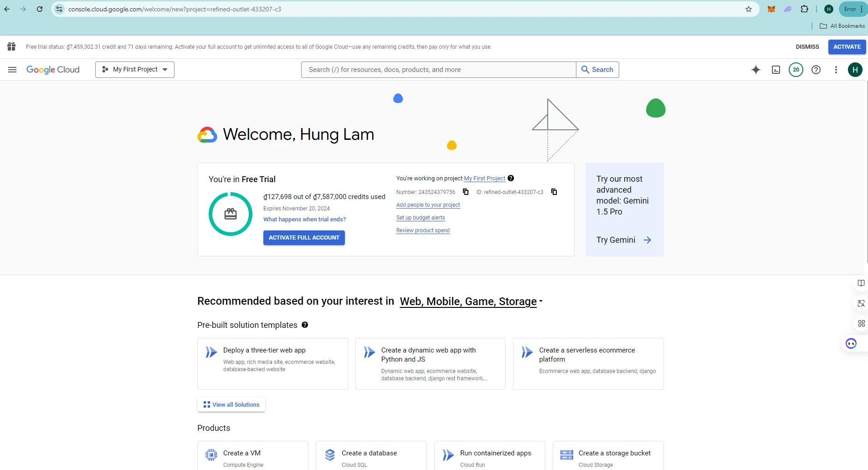Click the View all Solutions button
This screenshot has width=868, height=470.
coord(231,404)
